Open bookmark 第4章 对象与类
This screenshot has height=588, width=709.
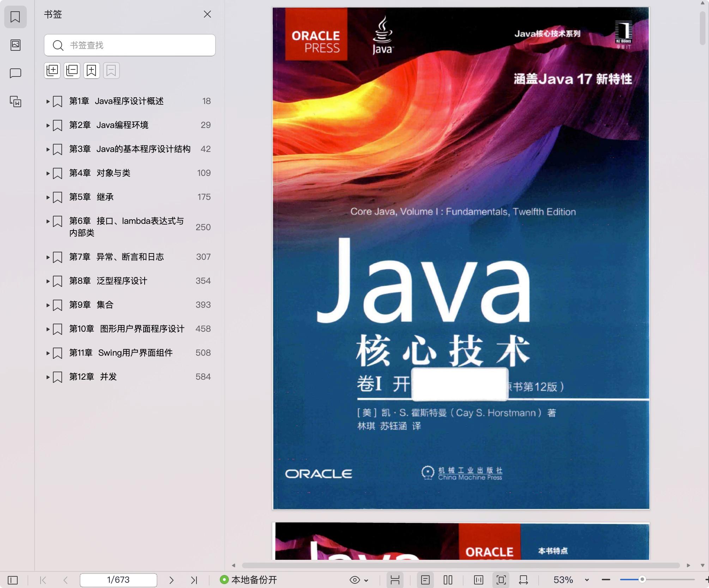pyautogui.click(x=100, y=173)
